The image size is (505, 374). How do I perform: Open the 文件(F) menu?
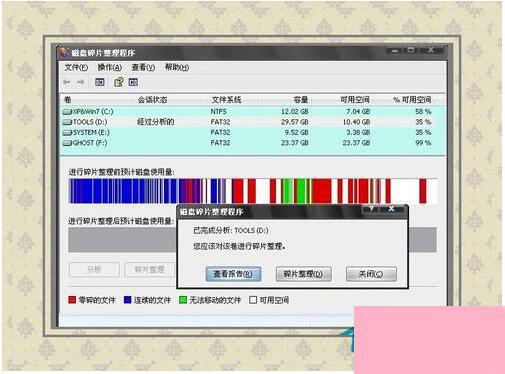[76, 67]
